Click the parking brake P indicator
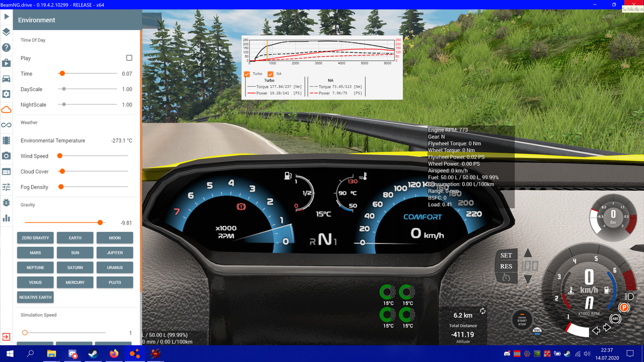 (x=624, y=307)
